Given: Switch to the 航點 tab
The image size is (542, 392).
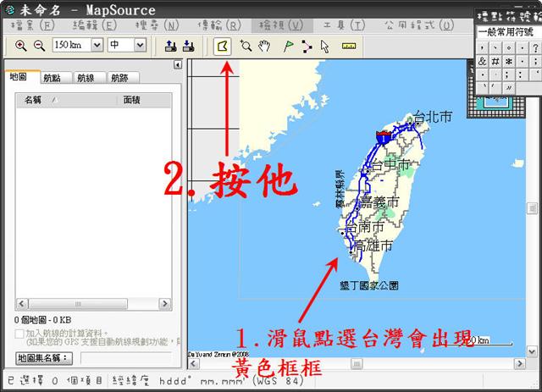Looking at the screenshot, I should (56, 78).
